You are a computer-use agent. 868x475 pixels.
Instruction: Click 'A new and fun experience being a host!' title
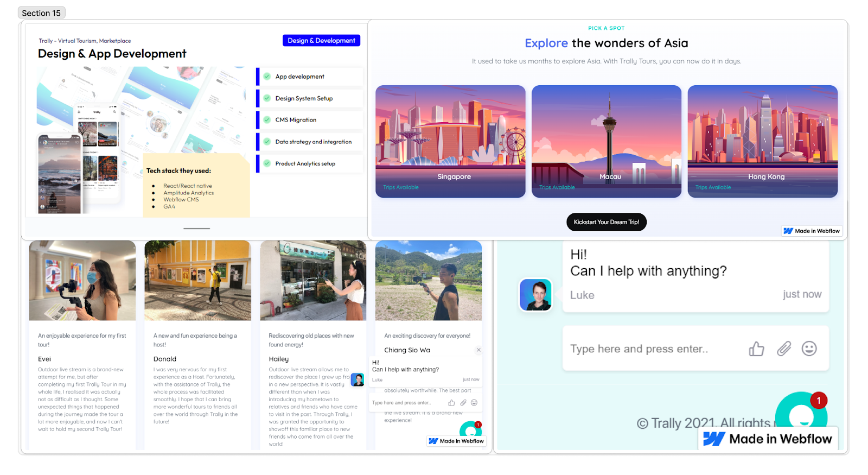click(195, 340)
